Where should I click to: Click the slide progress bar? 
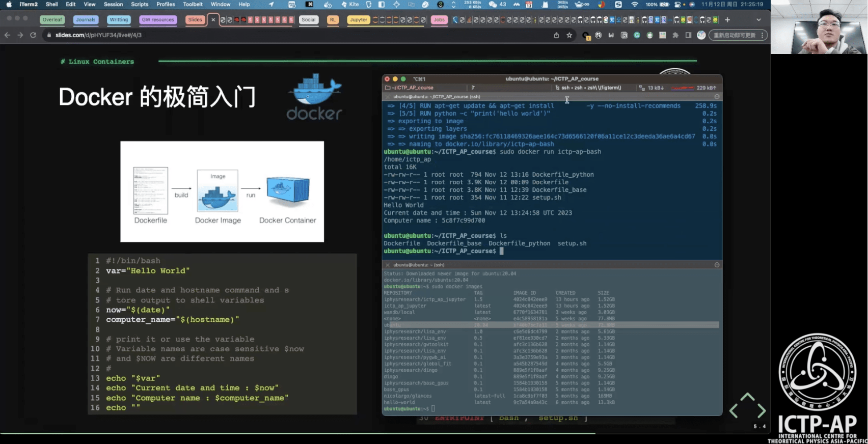click(385, 433)
